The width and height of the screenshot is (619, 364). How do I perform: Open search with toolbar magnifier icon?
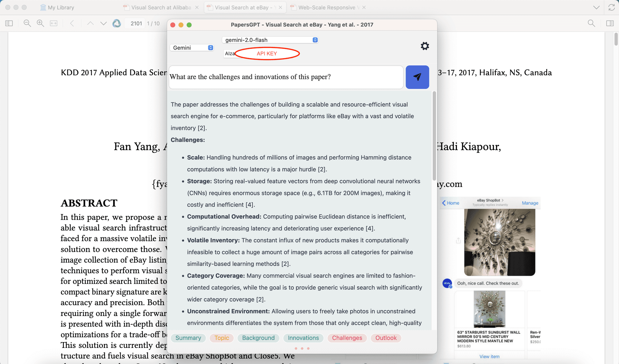[591, 23]
